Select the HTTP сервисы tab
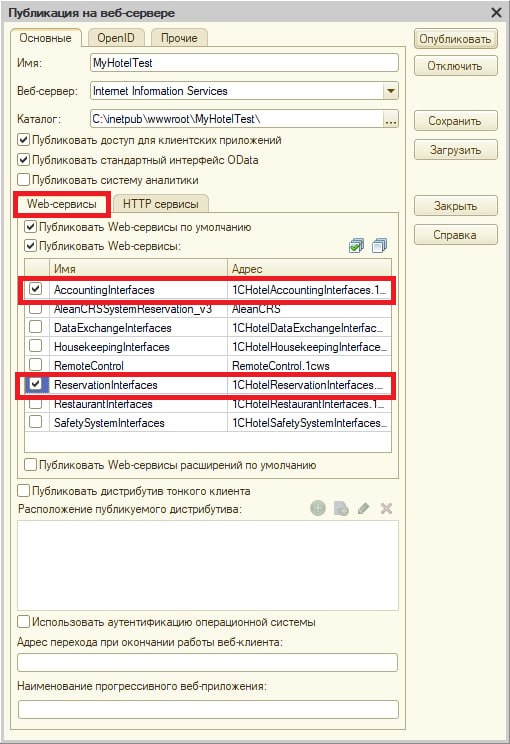This screenshot has width=510, height=744. pyautogui.click(x=161, y=204)
